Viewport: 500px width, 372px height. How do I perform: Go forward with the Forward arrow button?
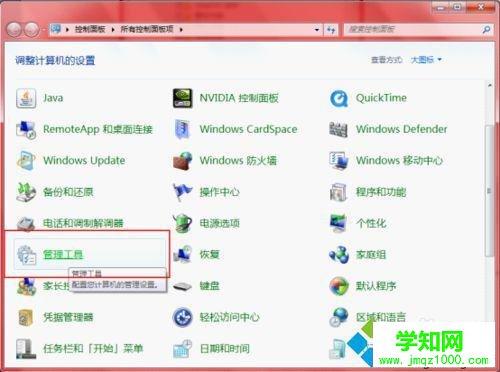coord(32,30)
